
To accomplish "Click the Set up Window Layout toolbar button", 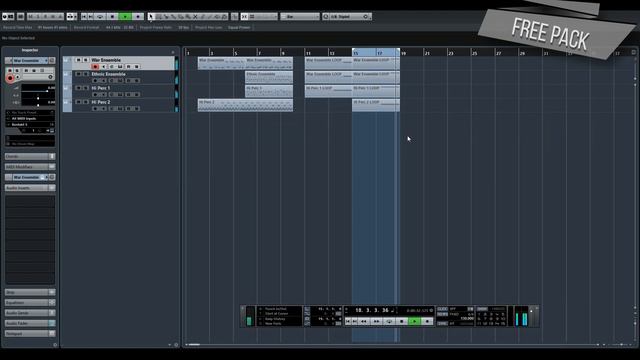I will 21,17.
